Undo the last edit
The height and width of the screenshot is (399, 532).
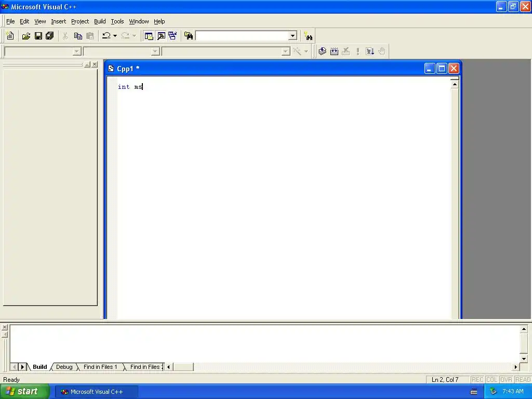click(x=107, y=36)
